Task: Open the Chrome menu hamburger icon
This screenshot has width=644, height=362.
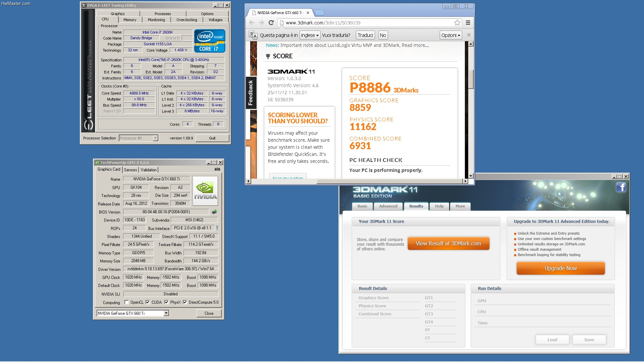Action: pos(468,23)
